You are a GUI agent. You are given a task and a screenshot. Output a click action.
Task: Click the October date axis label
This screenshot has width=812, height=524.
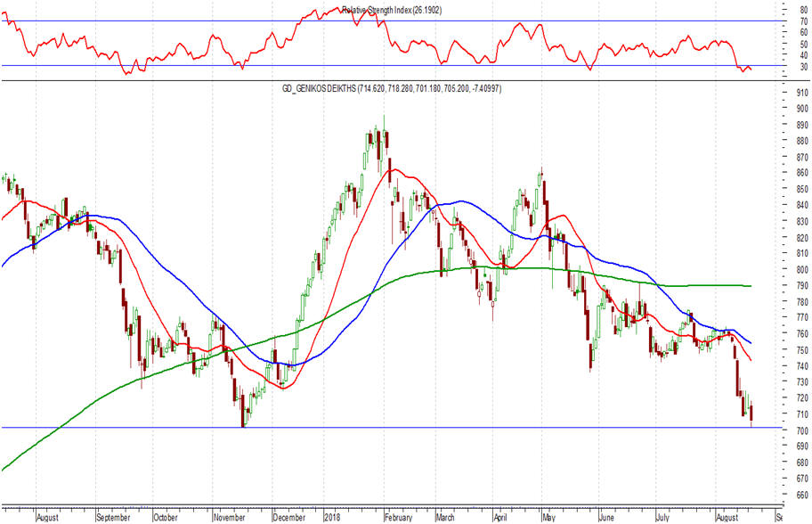[166, 517]
